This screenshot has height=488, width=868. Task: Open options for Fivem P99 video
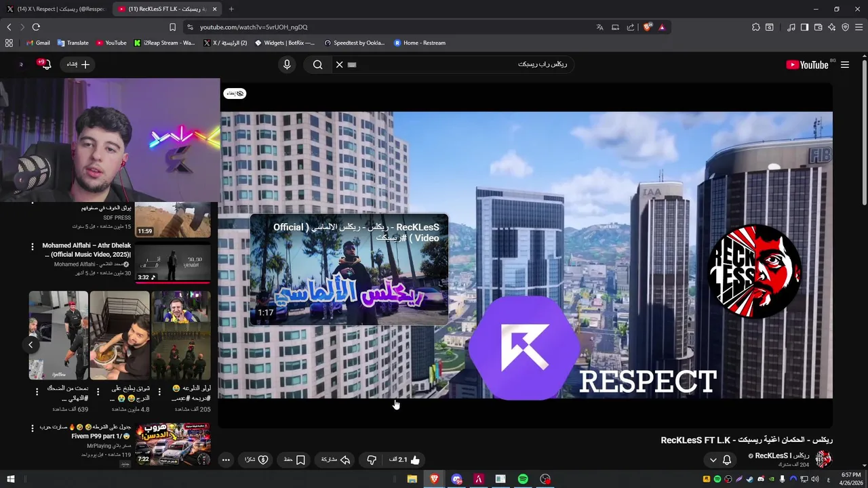point(32,428)
